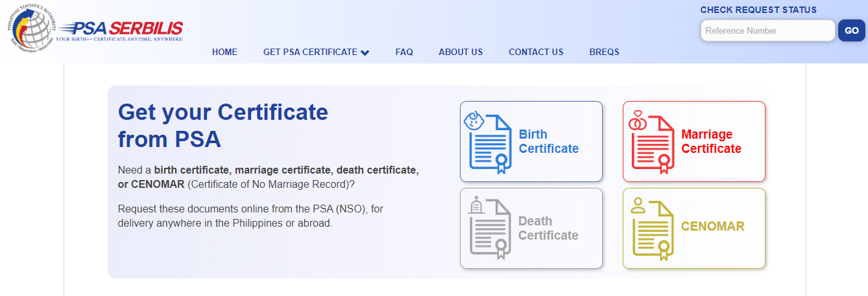
Task: Expand the Get PSA Certificate chevron
Action: click(365, 52)
